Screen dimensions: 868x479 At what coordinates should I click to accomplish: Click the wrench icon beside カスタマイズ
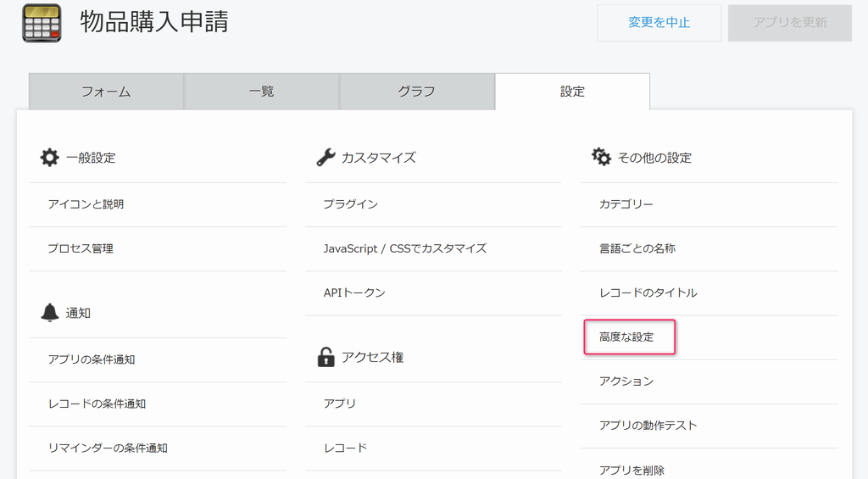click(x=326, y=158)
